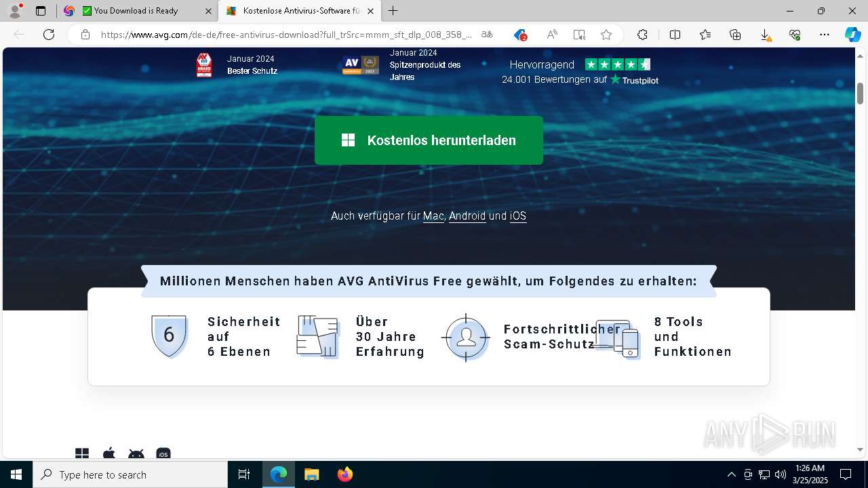
Task: Click the browser profile avatar icon
Action: [14, 11]
